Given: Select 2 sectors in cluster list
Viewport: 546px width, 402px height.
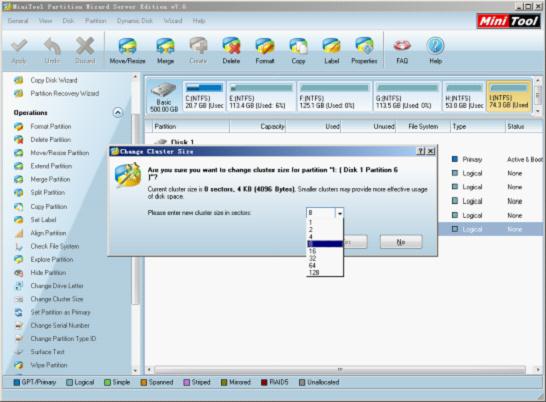Looking at the screenshot, I should [x=325, y=230].
